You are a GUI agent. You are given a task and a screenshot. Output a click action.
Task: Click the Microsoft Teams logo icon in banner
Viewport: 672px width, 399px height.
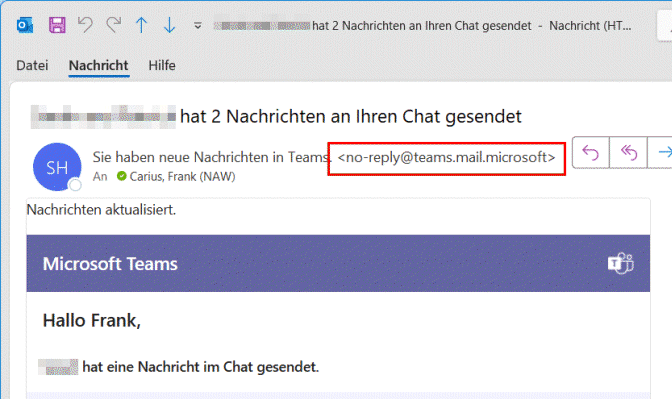(x=621, y=263)
